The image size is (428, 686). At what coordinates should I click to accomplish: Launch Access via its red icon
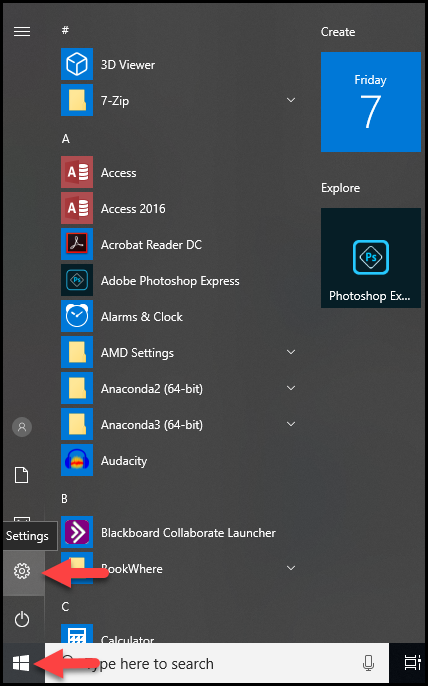77,172
